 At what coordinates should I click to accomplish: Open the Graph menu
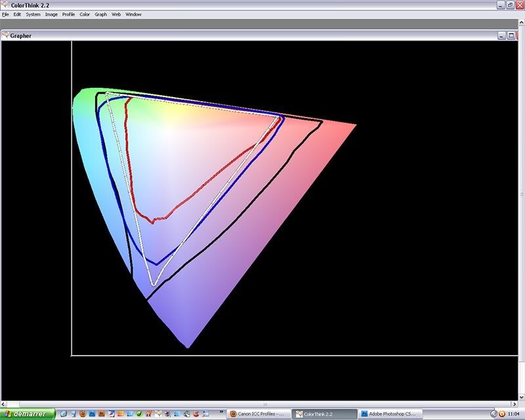point(101,14)
